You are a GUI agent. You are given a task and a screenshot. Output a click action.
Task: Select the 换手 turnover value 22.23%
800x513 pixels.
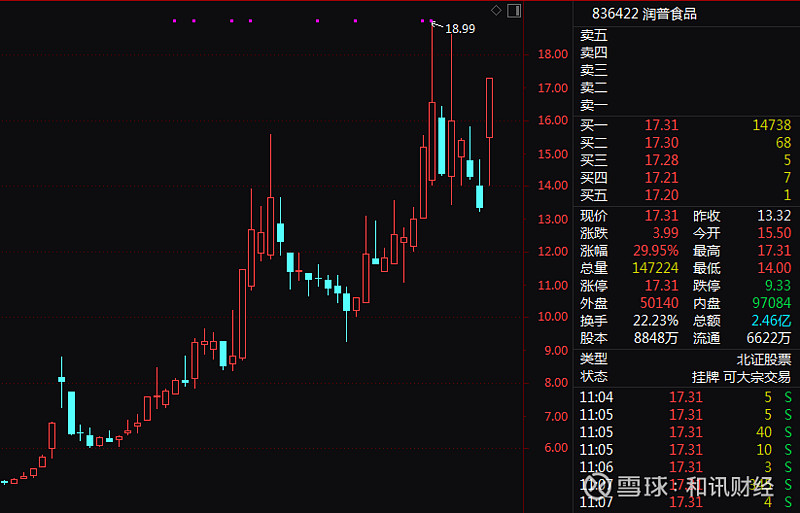657,320
